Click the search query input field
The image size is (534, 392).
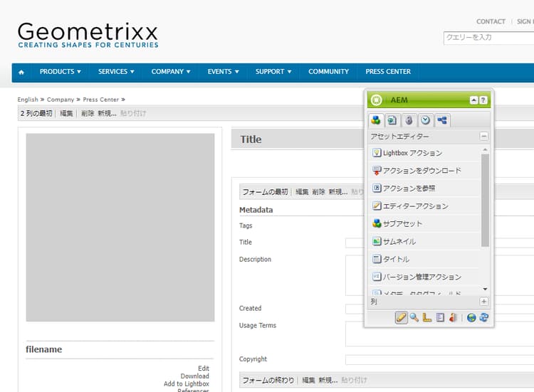click(488, 38)
